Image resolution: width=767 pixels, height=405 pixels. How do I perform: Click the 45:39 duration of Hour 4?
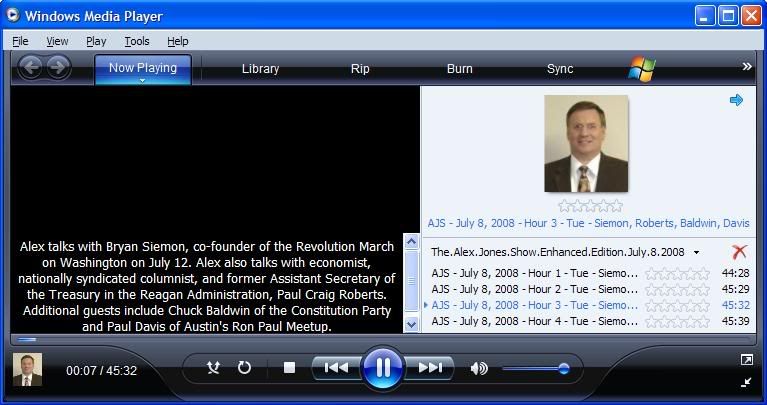735,321
